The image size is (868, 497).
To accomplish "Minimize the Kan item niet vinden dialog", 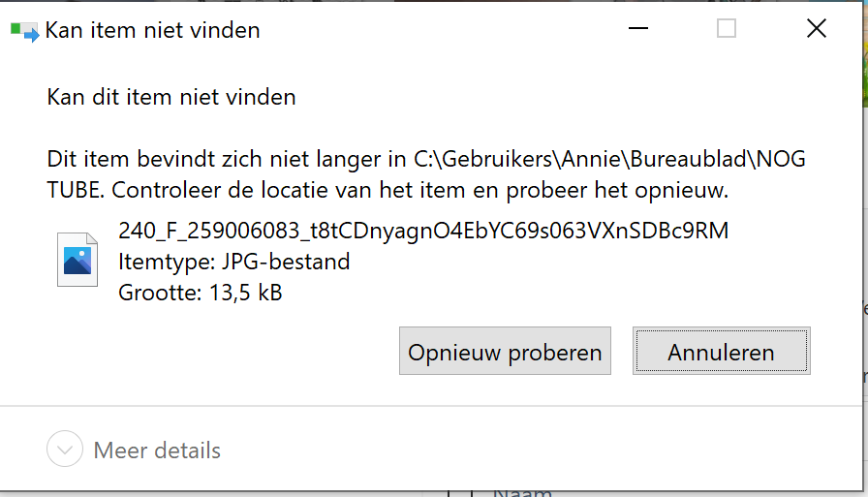I will pos(637,28).
